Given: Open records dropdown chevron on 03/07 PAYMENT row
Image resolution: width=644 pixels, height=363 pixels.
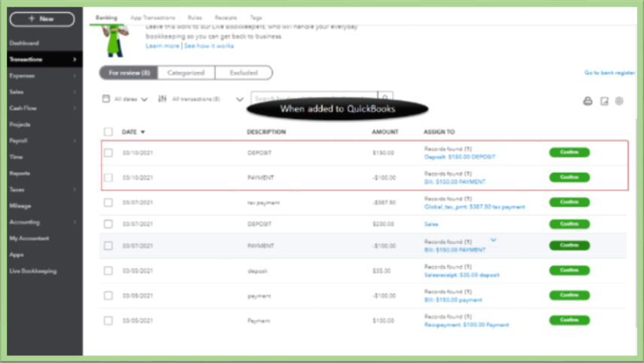Looking at the screenshot, I should point(494,240).
